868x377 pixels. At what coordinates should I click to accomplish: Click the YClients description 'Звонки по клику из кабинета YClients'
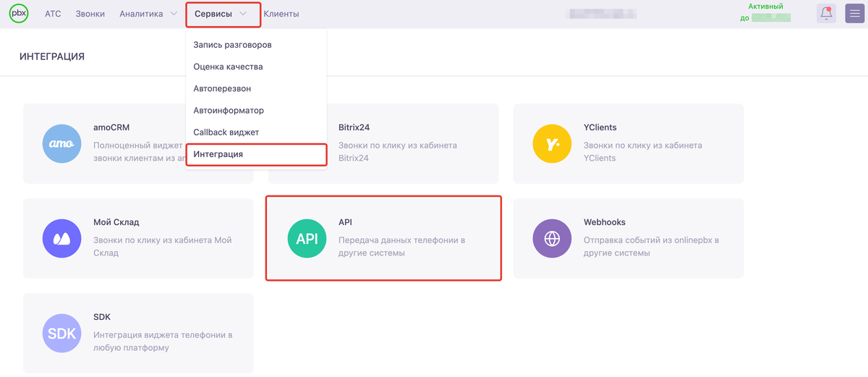point(643,152)
